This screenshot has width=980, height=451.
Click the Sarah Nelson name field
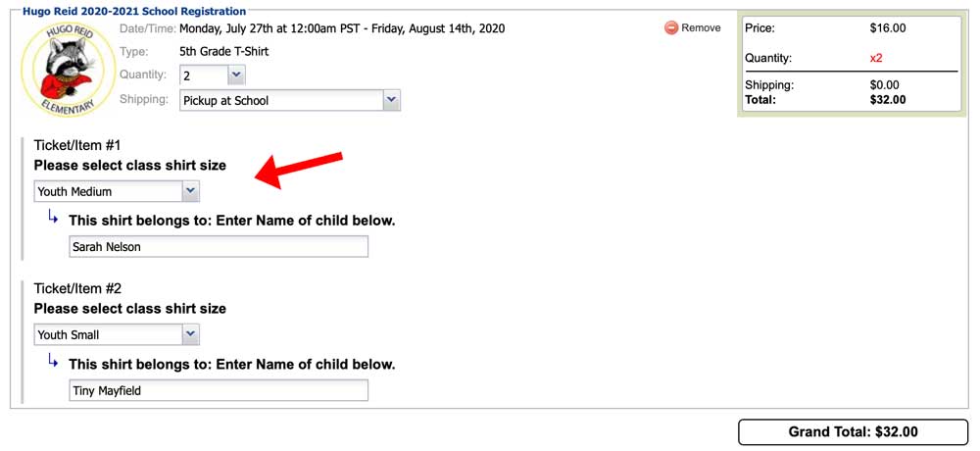click(219, 246)
